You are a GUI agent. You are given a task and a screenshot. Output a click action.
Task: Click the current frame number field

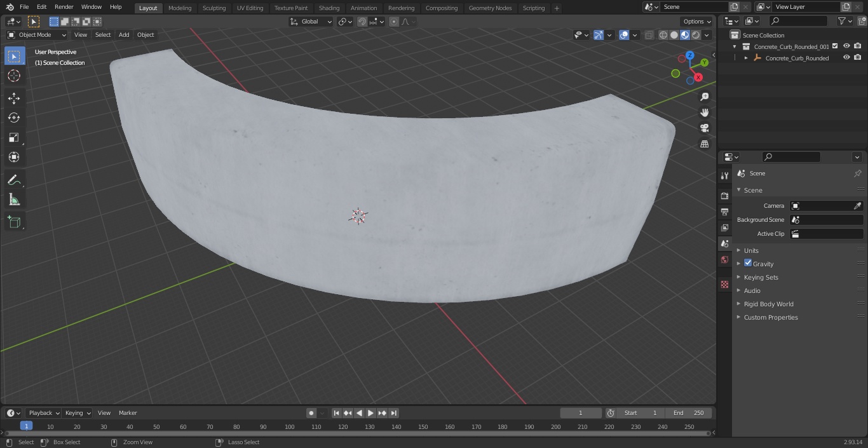click(581, 413)
